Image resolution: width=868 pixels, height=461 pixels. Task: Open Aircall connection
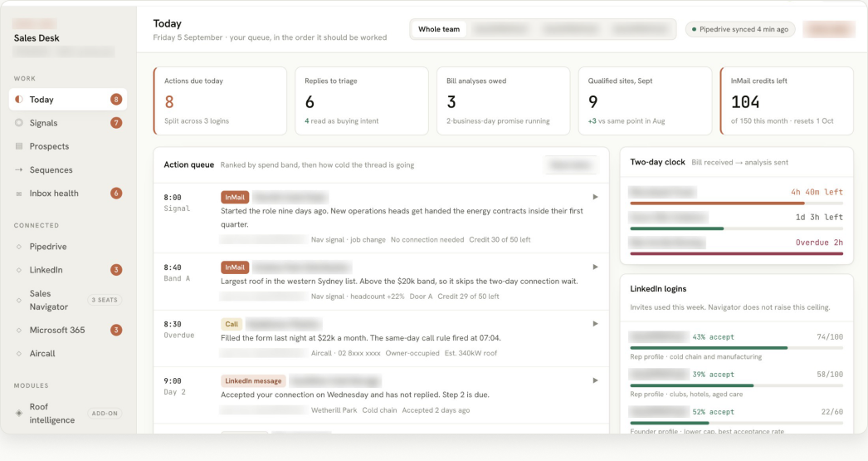tap(68, 354)
